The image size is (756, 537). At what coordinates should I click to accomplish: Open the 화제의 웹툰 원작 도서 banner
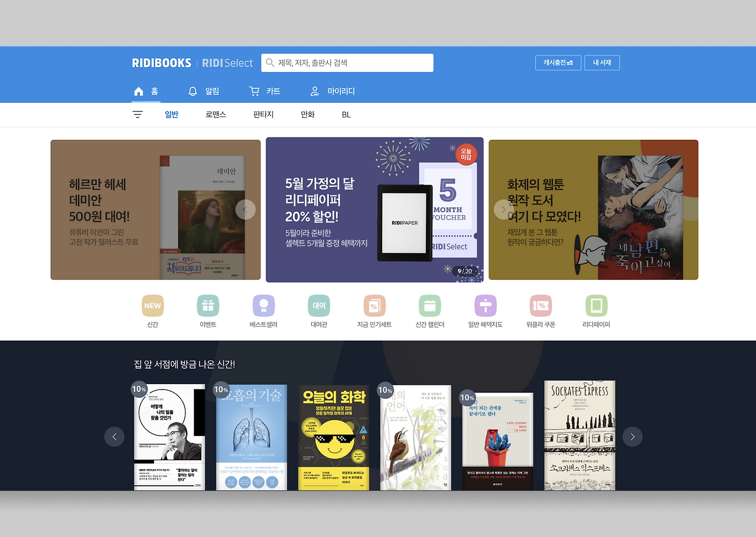click(593, 209)
